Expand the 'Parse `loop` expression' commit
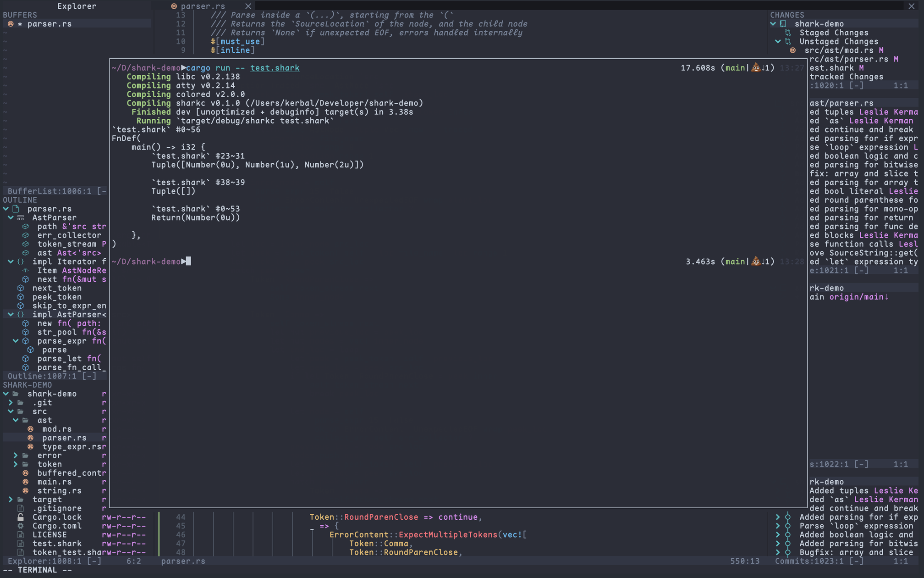924x578 pixels. tap(778, 526)
